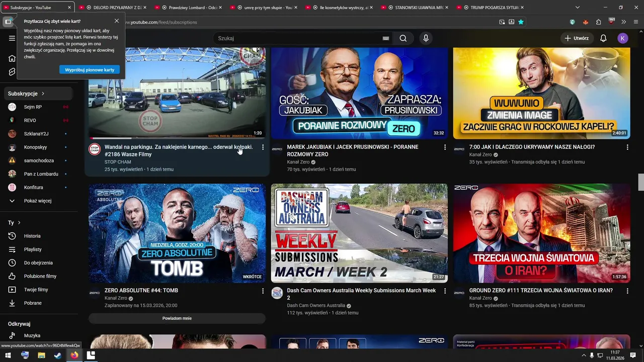Show more browser toolbar items chevron
Viewport: 644px width, 362px height.
pyautogui.click(x=624, y=22)
